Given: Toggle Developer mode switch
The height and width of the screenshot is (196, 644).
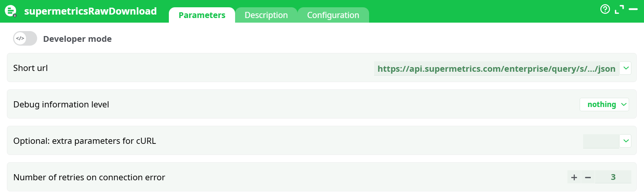Looking at the screenshot, I should click(25, 38).
